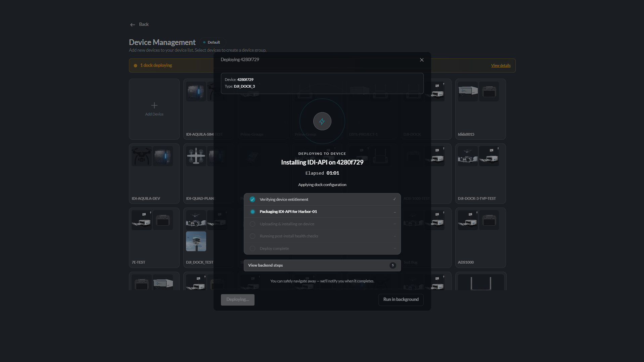644x362 pixels.
Task: Expand View backend steps
Action: click(322, 265)
